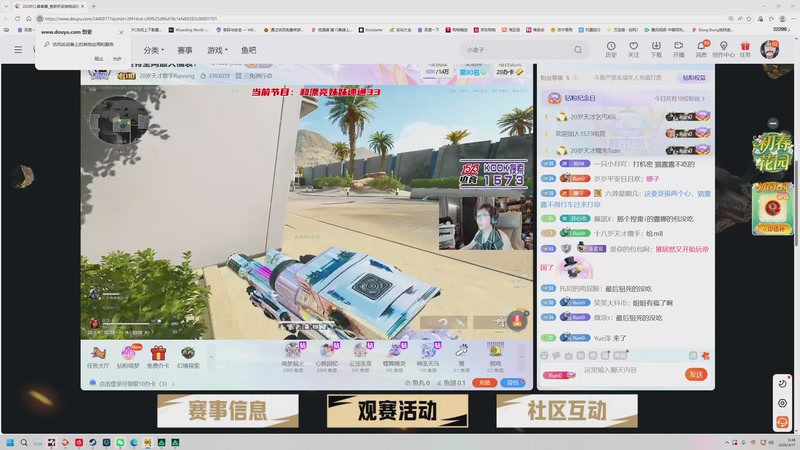This screenshot has width=800, height=450.
Task: Click the 开播 start streaming icon
Action: [679, 49]
